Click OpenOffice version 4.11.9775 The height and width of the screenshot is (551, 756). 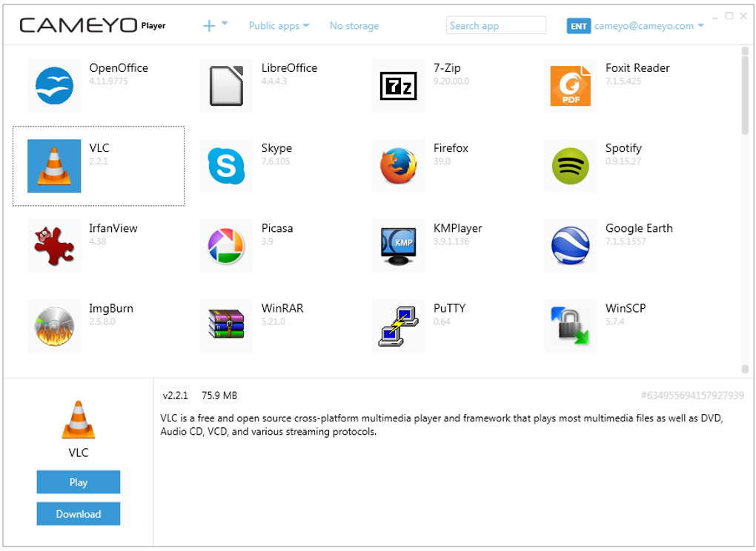tap(108, 81)
